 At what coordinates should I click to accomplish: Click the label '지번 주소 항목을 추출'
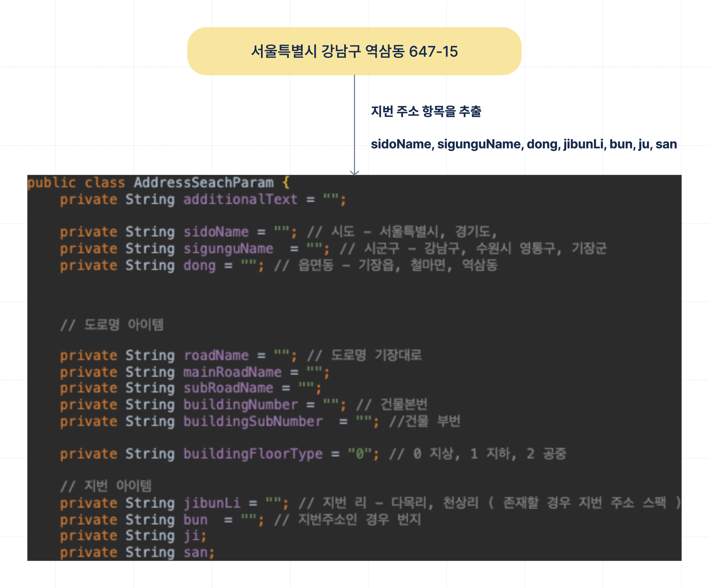[426, 111]
